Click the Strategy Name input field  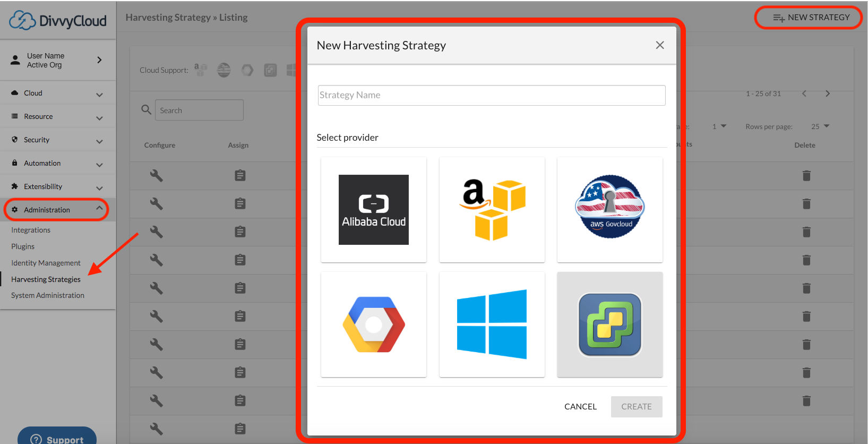click(x=492, y=95)
